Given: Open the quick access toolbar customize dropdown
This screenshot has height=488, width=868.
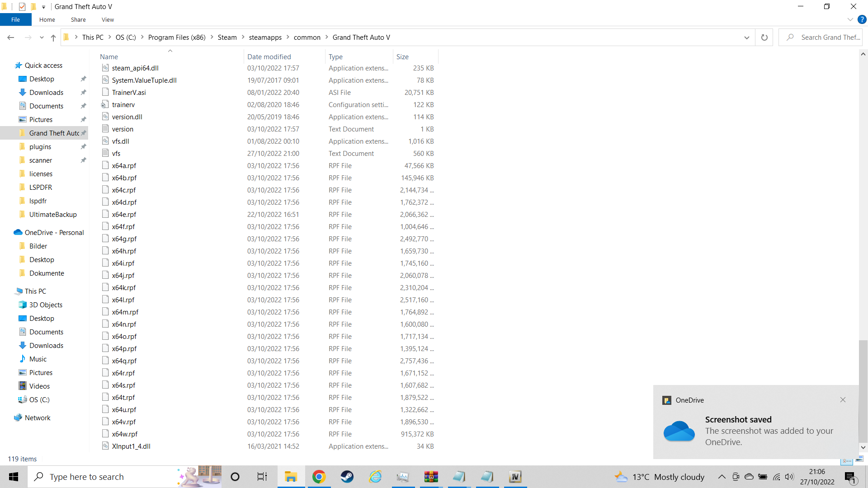Looking at the screenshot, I should [43, 7].
